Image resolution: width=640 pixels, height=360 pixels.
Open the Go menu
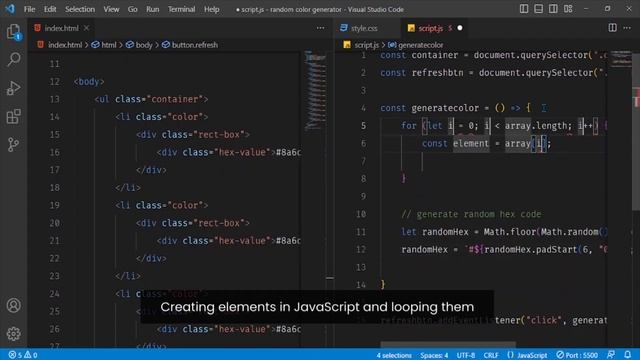coord(132,9)
